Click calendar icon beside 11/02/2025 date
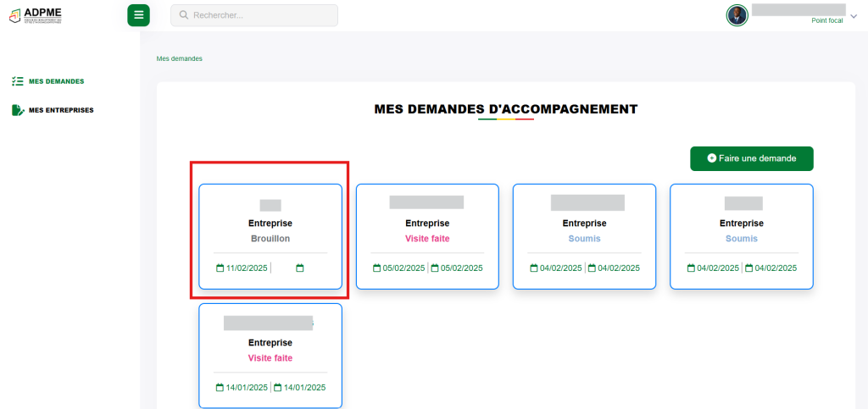The image size is (868, 409). click(x=220, y=268)
